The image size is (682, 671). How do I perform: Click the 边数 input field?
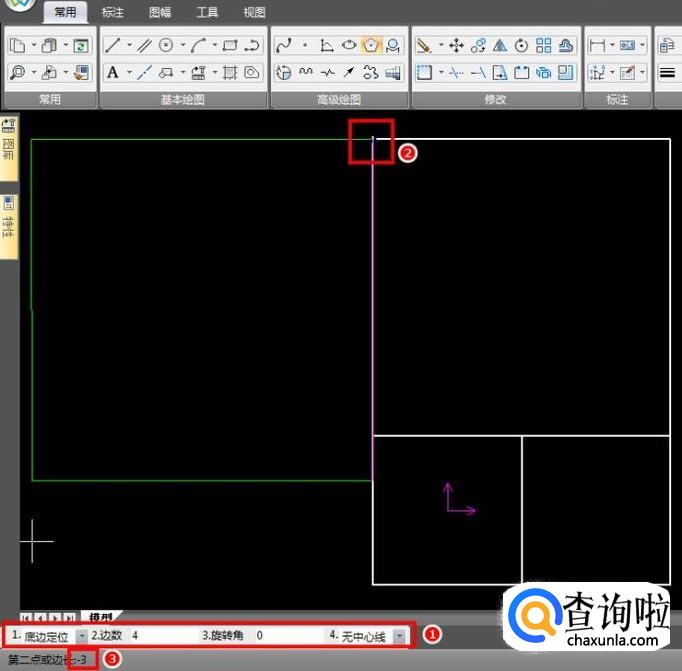coord(160,636)
